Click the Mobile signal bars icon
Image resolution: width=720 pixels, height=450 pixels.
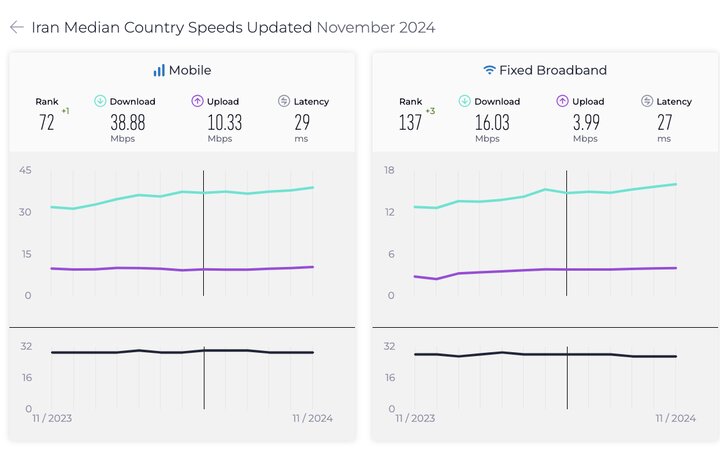[x=158, y=70]
